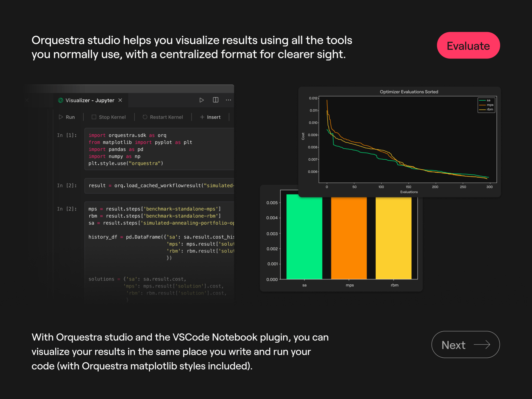Click the yellow rbm bar in chart
The width and height of the screenshot is (532, 399).
click(393, 238)
